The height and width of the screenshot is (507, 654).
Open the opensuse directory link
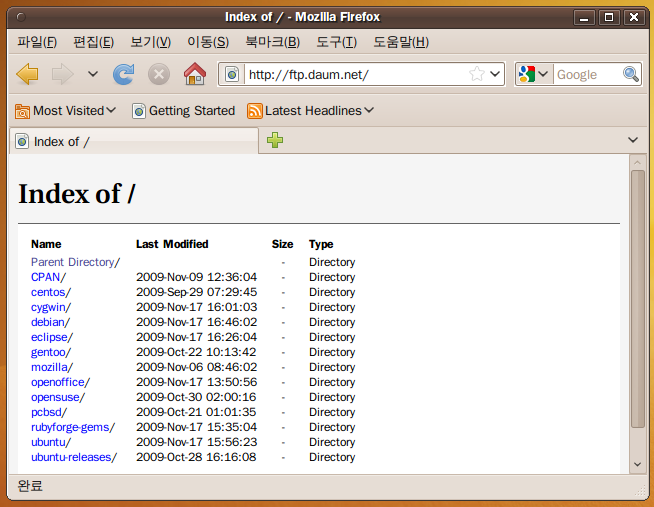[x=55, y=397]
